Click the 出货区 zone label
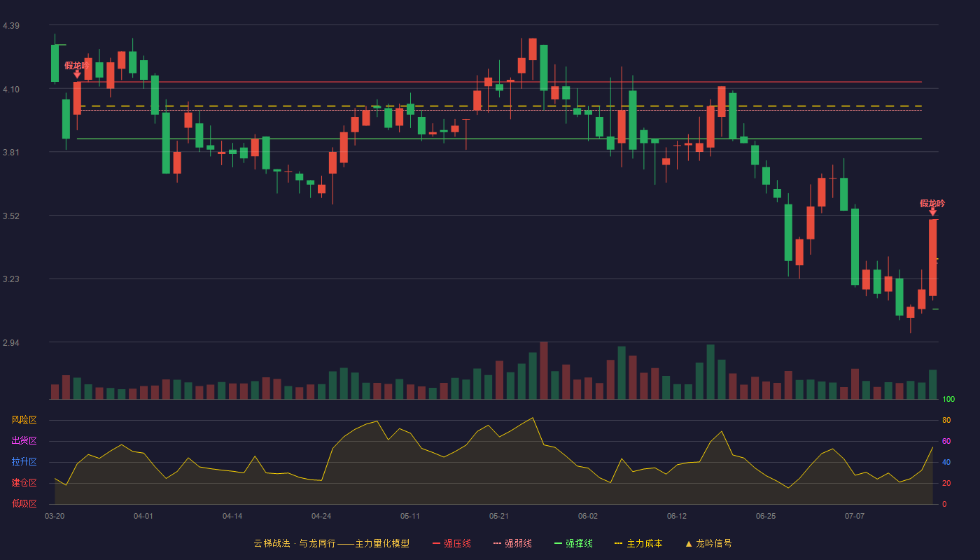The image size is (980, 560). tap(24, 441)
